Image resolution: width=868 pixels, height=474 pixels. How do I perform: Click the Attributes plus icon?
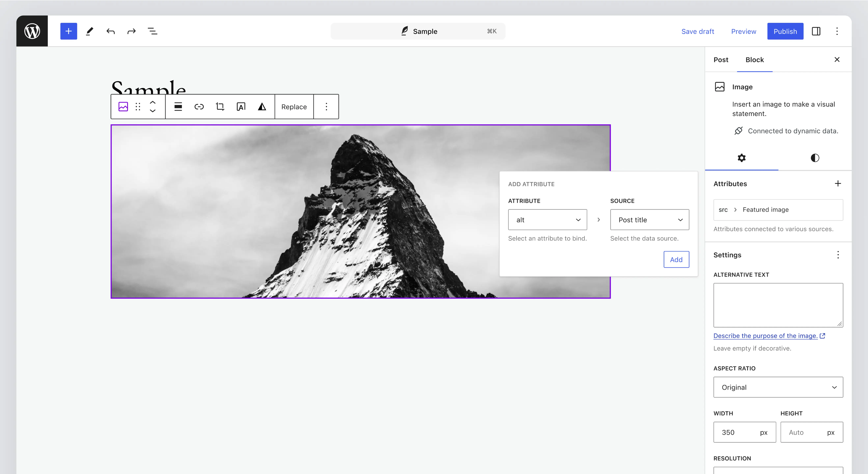[x=838, y=183]
